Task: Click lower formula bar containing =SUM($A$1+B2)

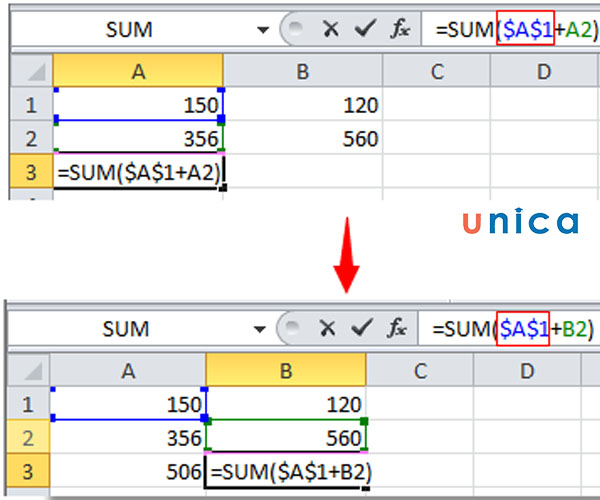Action: click(x=512, y=328)
